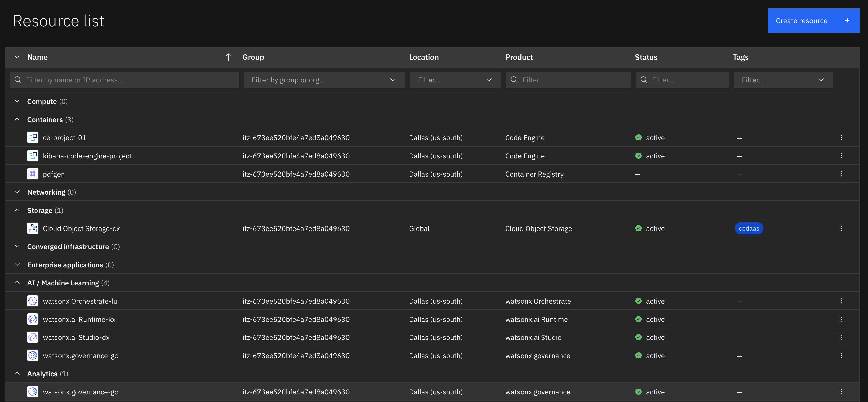Viewport: 868px width, 402px height.
Task: Sort by the Status column header
Action: 646,57
